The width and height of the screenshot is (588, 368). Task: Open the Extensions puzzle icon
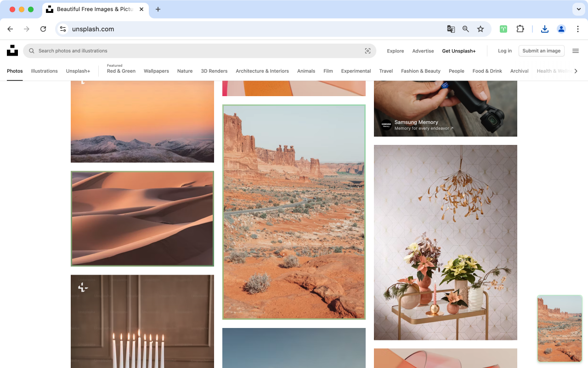click(520, 29)
